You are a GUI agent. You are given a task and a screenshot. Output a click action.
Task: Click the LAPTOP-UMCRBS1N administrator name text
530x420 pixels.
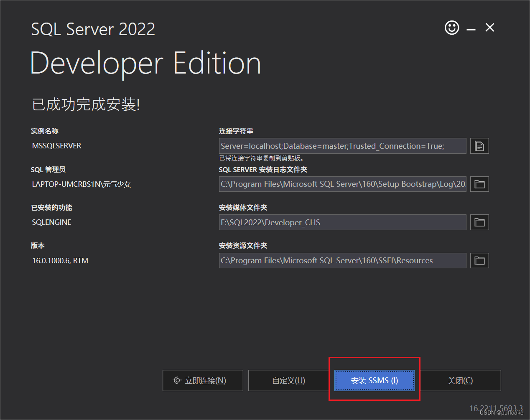click(x=82, y=184)
